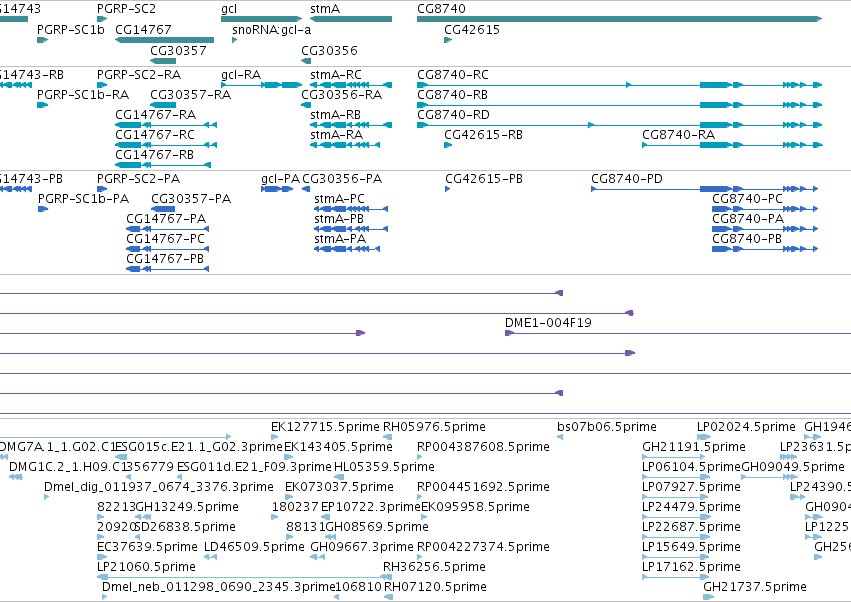The image size is (851, 602).
Task: Select CDS CG8740-PD
Action: (x=704, y=189)
